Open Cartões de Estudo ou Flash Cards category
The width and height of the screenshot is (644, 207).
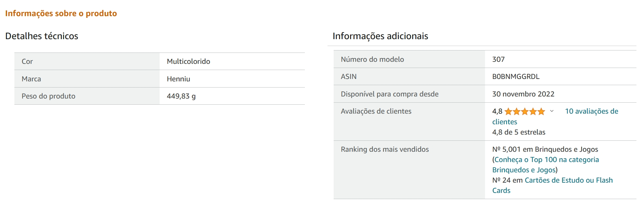[568, 180]
